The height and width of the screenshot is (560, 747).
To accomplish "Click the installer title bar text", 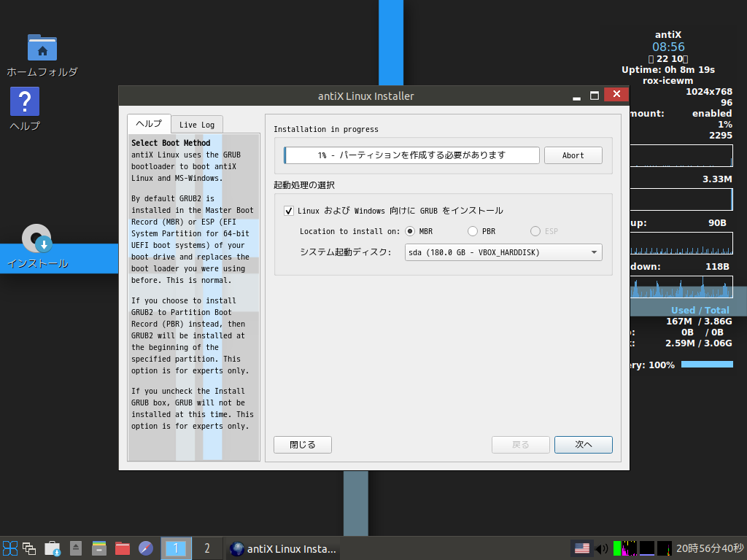I will point(366,96).
